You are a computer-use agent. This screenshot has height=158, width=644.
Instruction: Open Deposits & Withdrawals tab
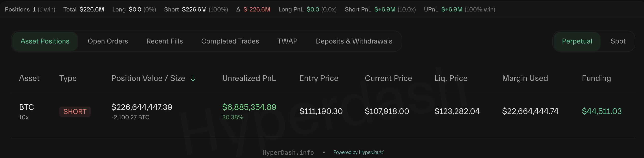354,41
